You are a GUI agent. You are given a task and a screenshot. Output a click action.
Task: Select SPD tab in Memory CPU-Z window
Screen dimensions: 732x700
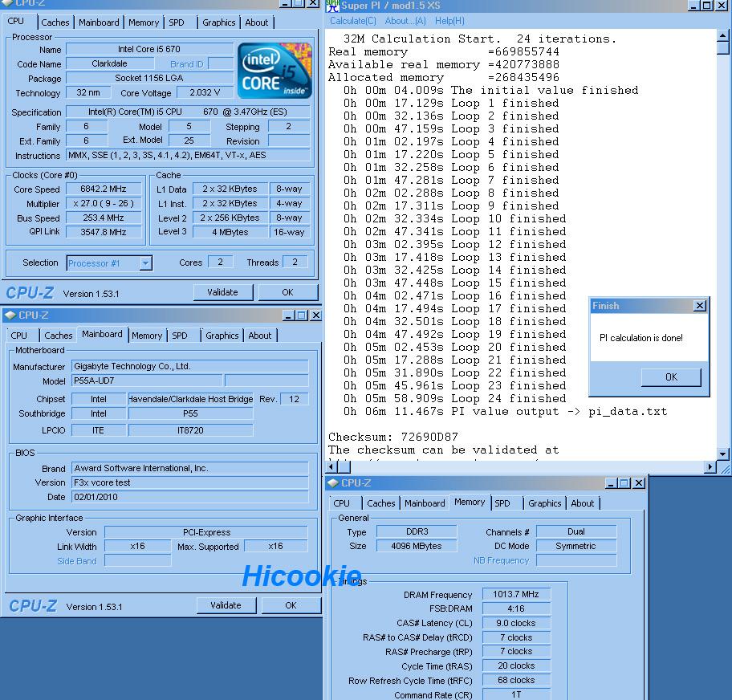pos(502,503)
